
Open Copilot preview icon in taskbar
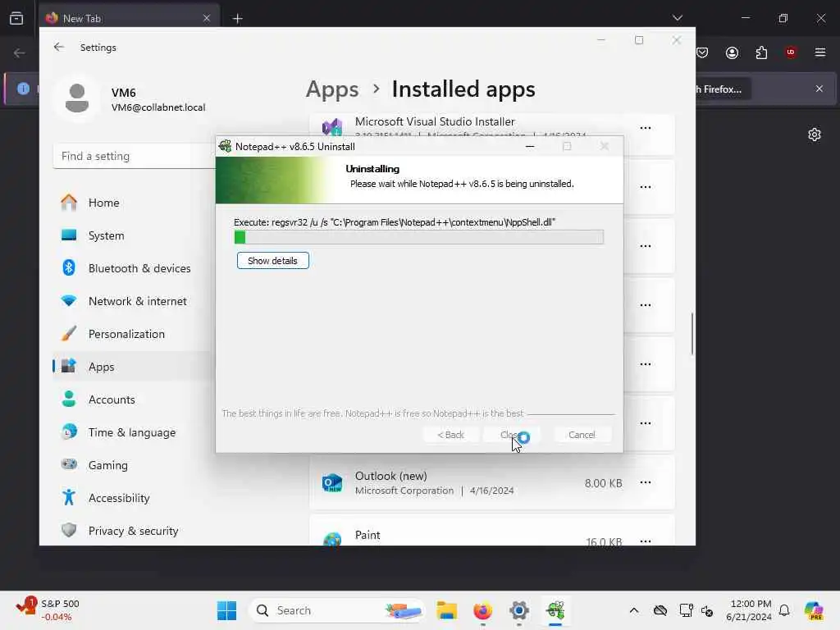[814, 610]
